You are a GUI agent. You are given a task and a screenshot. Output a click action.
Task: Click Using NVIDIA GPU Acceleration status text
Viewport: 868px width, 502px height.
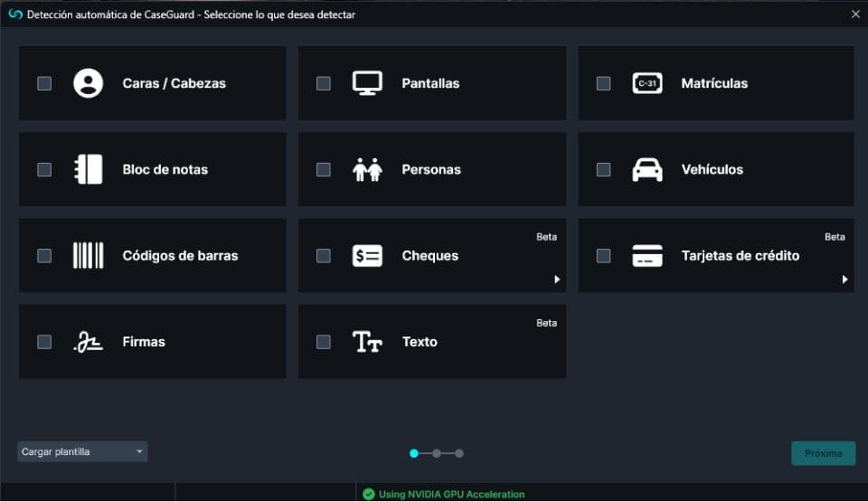[452, 494]
